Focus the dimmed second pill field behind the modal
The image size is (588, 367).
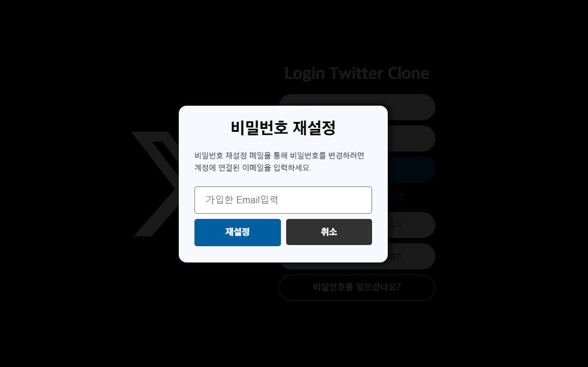(x=412, y=138)
